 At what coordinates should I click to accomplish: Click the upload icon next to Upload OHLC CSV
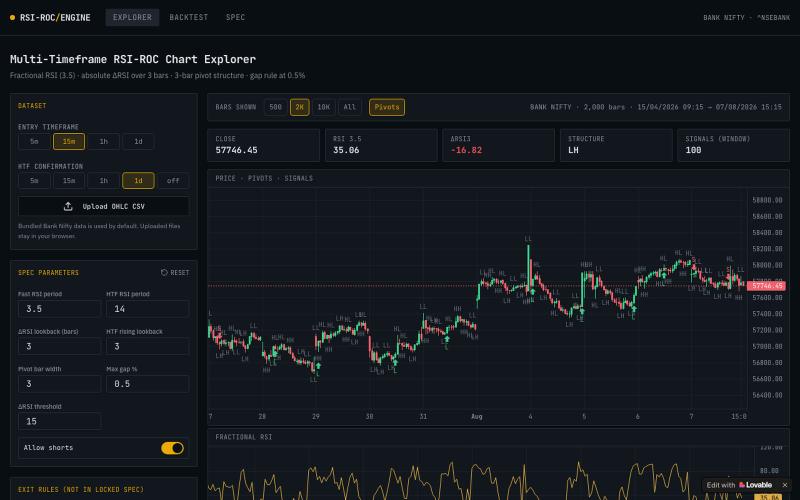(x=68, y=207)
